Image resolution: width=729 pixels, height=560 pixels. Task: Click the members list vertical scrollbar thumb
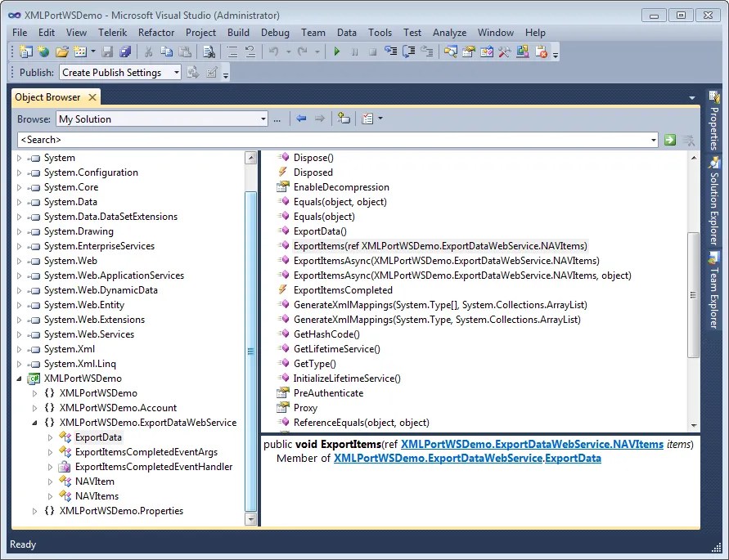pyautogui.click(x=693, y=294)
